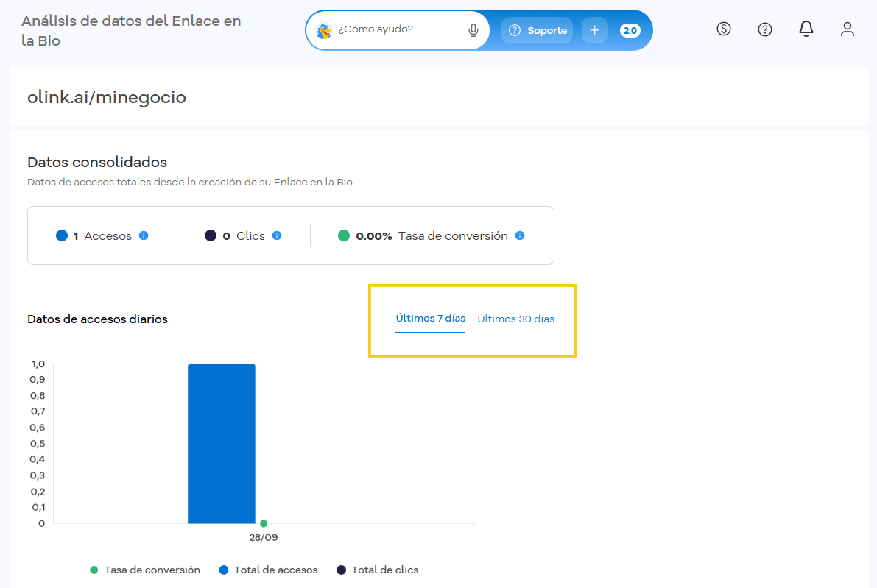
Task: Toggle Tasa de conversión legend entry
Action: (145, 570)
